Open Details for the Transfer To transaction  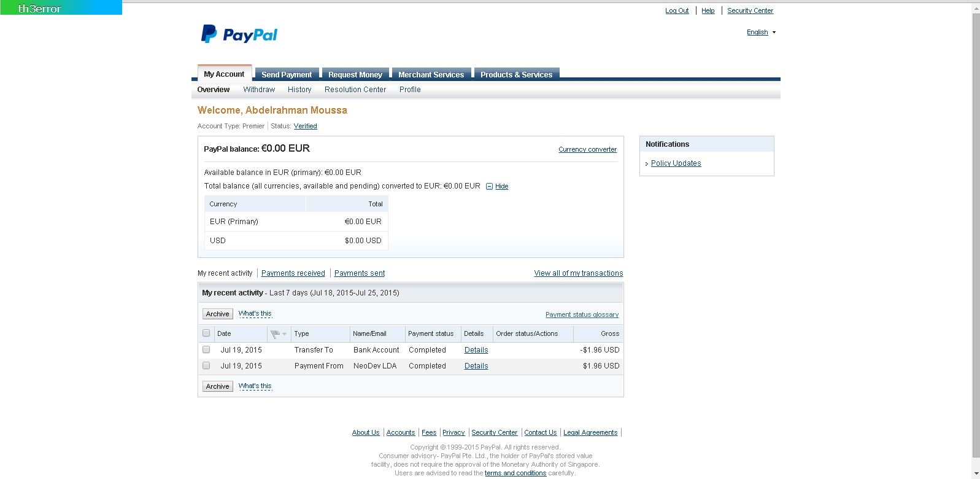(x=476, y=350)
